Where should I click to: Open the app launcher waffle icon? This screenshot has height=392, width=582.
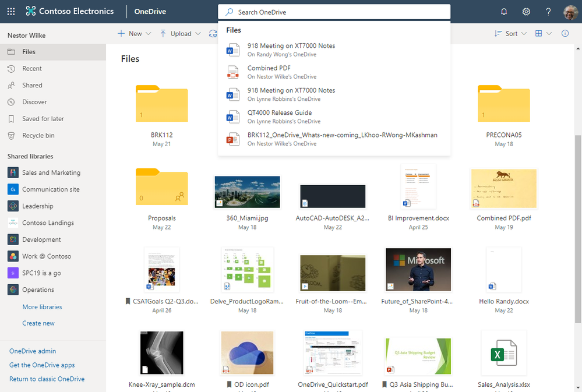pyautogui.click(x=12, y=12)
